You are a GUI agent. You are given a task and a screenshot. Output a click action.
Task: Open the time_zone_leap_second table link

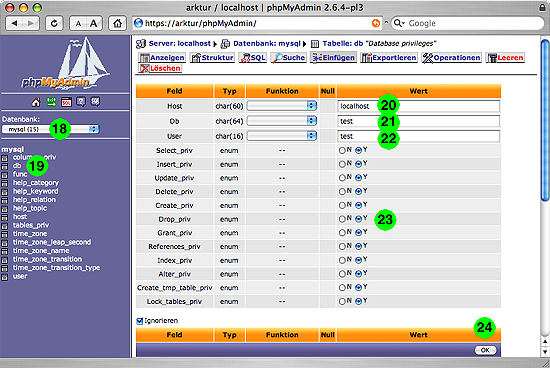click(x=52, y=242)
